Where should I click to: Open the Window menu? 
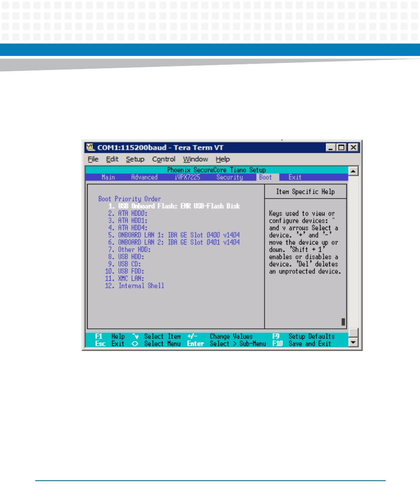(195, 159)
